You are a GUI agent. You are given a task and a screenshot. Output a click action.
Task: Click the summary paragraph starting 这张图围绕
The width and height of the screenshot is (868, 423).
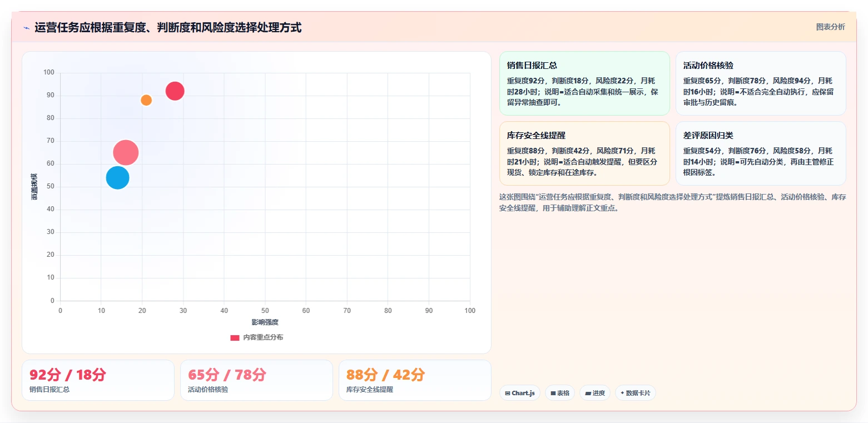tap(673, 202)
